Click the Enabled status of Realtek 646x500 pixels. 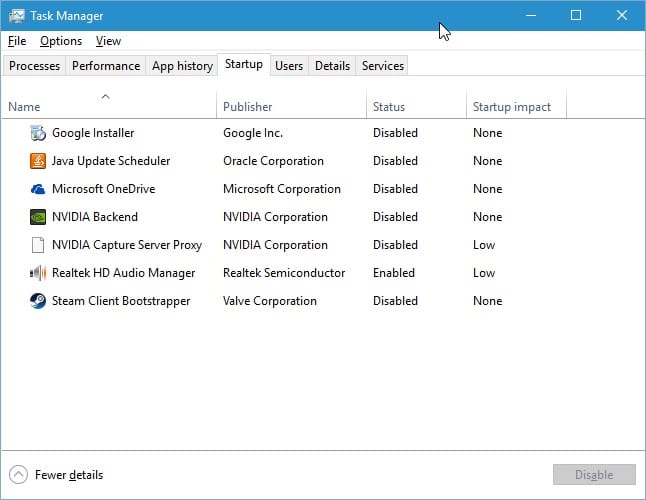pos(394,273)
